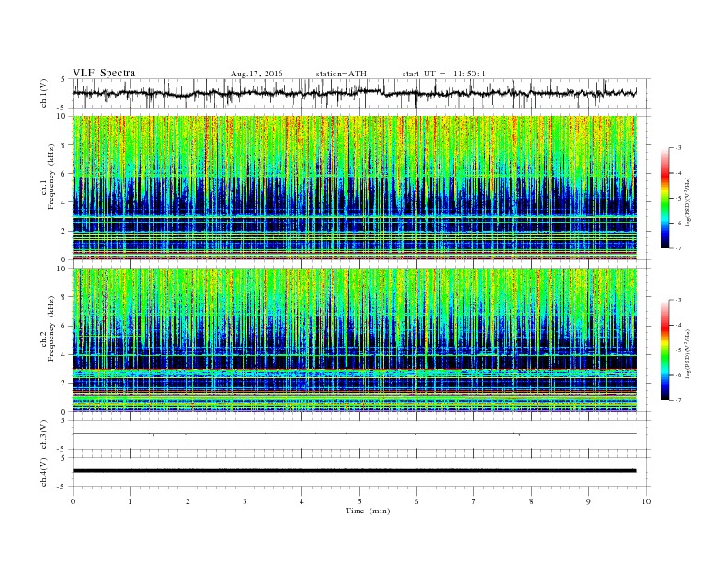Click the time axis tick label "9"
This screenshot has height=563, width=728.
click(x=588, y=501)
